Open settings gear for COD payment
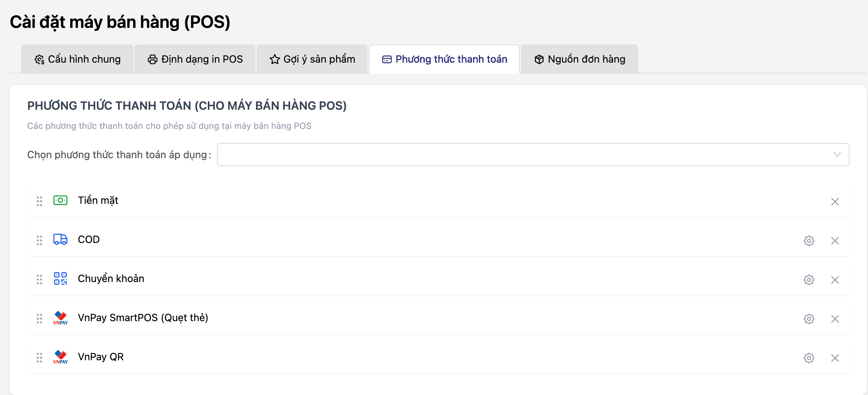This screenshot has width=868, height=395. click(809, 241)
